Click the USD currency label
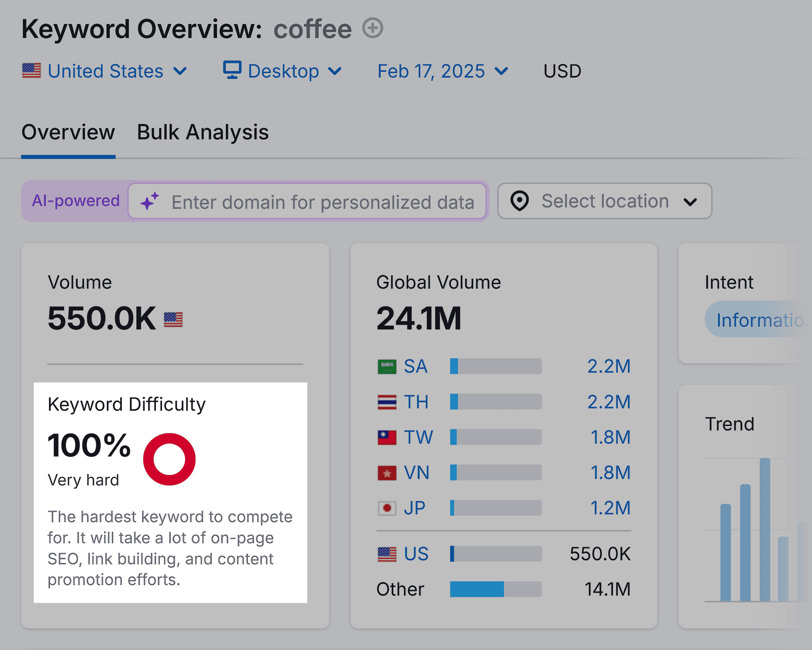 pos(562,71)
